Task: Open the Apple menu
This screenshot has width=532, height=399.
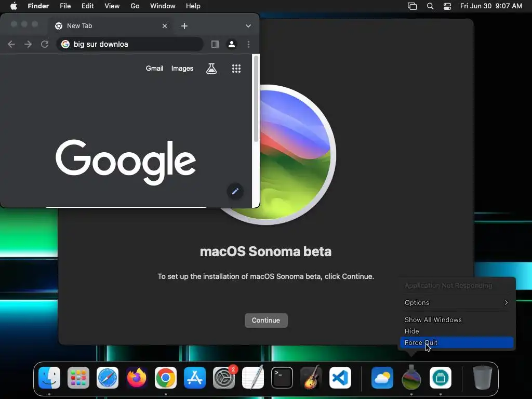Action: point(14,6)
